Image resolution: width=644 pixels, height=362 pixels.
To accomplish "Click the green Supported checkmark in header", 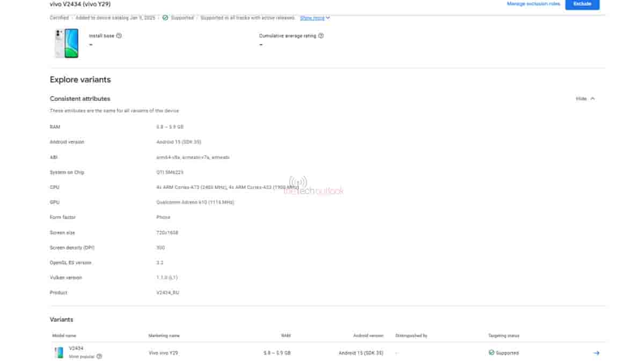I will [165, 18].
